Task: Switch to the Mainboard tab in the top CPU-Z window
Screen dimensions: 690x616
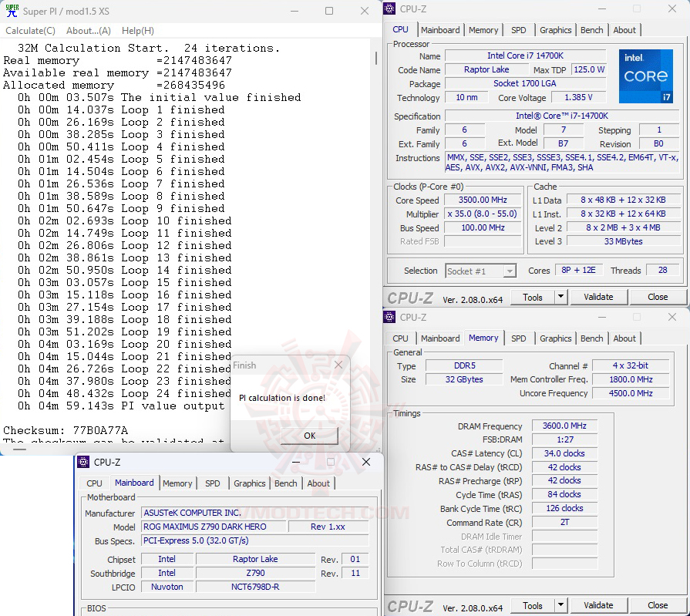Action: click(441, 29)
